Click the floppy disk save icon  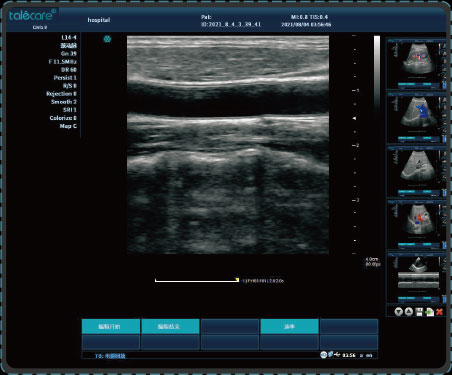pyautogui.click(x=419, y=312)
